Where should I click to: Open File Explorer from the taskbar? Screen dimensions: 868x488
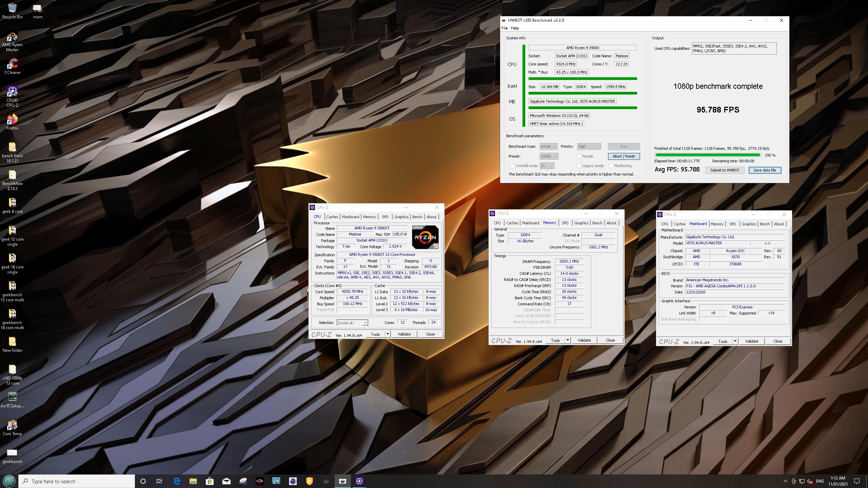[x=193, y=481]
